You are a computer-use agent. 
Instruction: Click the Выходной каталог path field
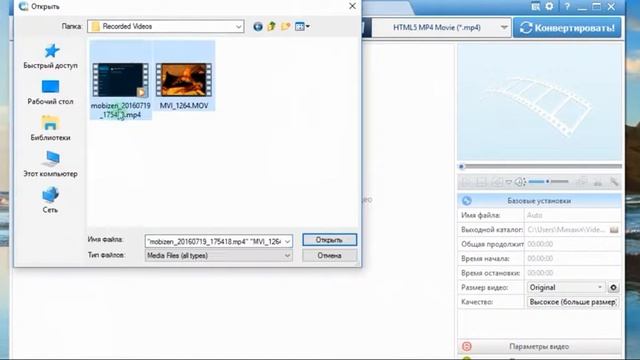tap(566, 230)
